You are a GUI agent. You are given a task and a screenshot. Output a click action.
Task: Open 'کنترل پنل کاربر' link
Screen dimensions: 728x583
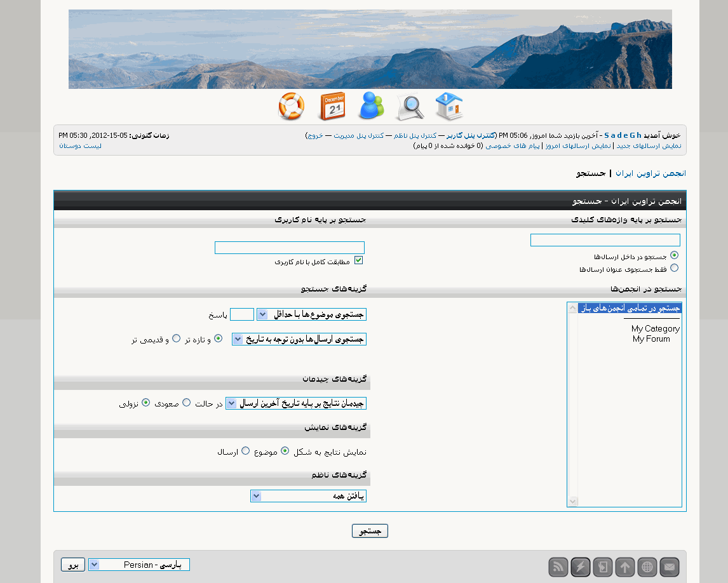470,135
